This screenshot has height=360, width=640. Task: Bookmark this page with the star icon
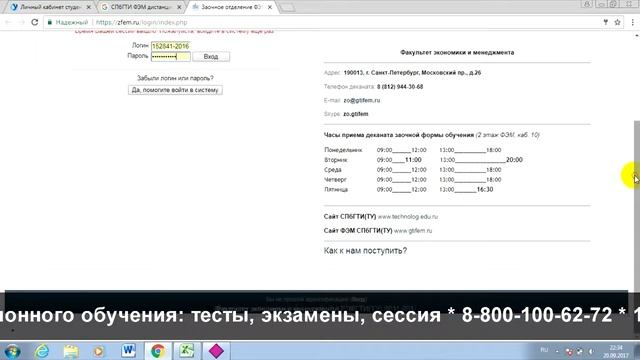pyautogui.click(x=618, y=22)
